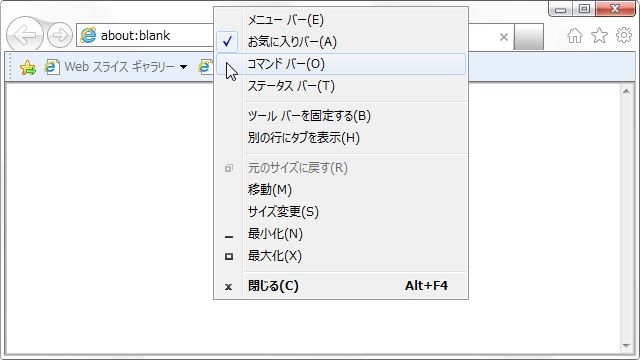This screenshot has width=640, height=360.
Task: Open the Web スライス ギャラリー dropdown arrow
Action: pos(183,67)
